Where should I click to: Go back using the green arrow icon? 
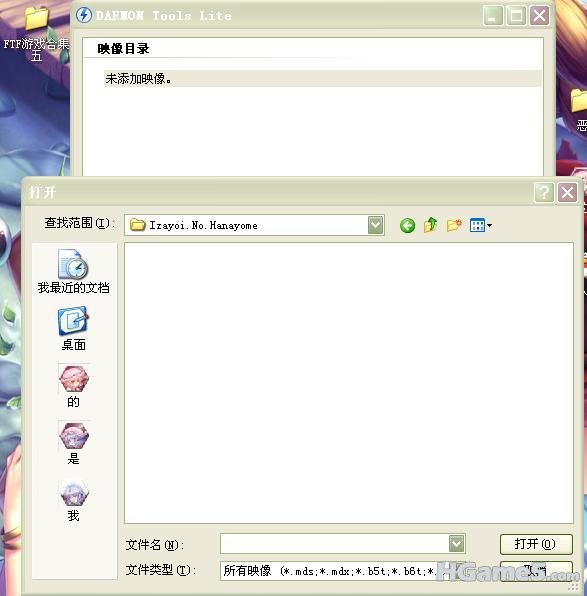[407, 225]
